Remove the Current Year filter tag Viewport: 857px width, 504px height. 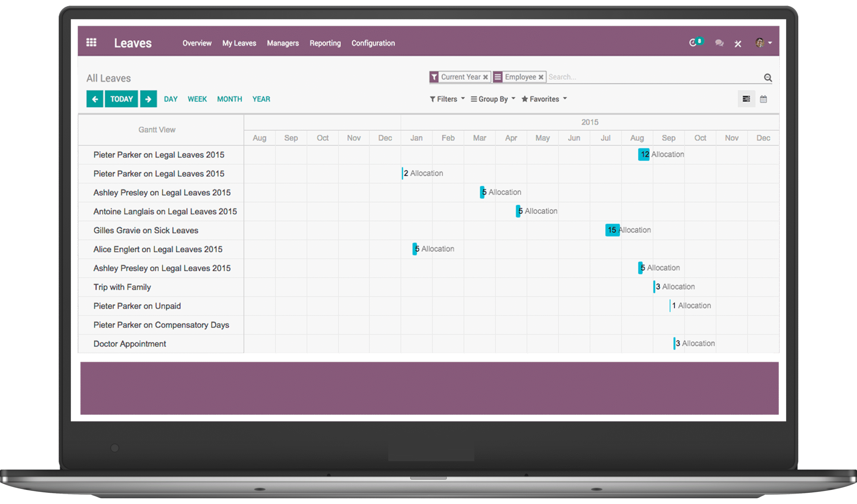pyautogui.click(x=486, y=77)
